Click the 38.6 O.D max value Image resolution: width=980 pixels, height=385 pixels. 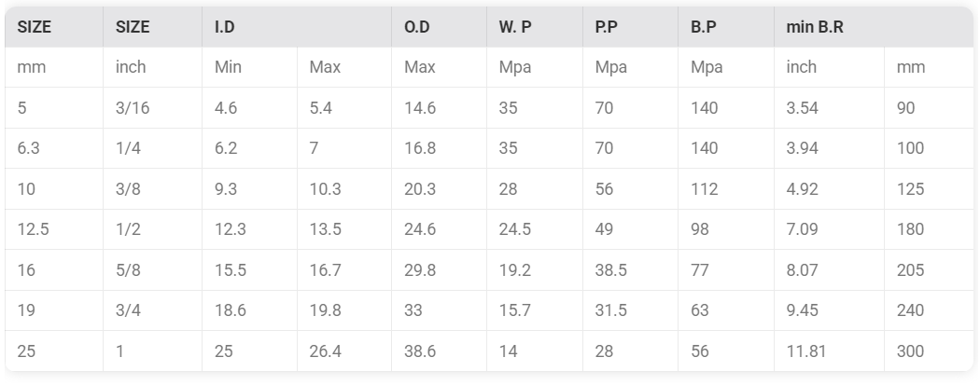pyautogui.click(x=439, y=351)
